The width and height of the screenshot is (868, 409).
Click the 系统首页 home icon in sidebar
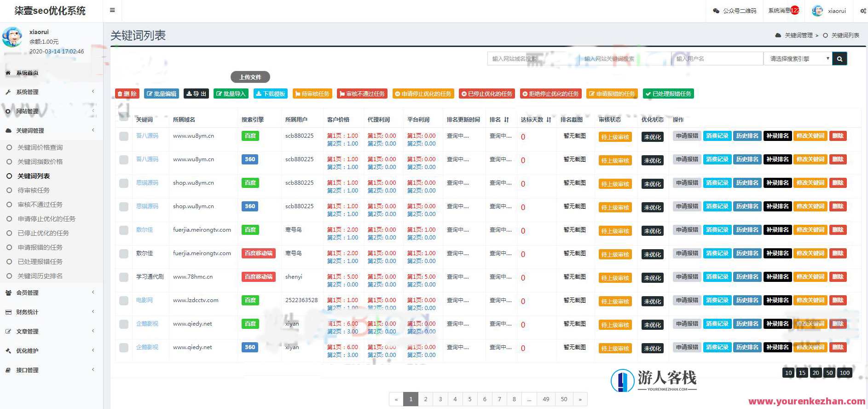pos(8,73)
